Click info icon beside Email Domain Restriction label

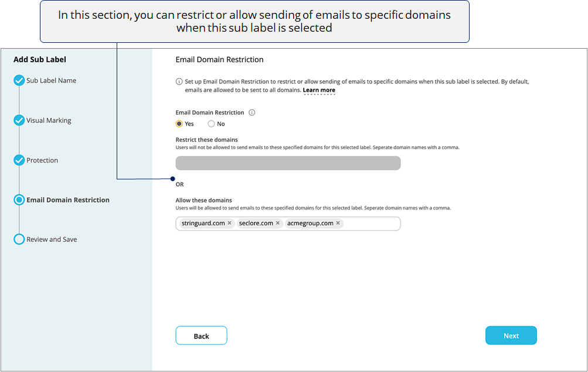click(252, 113)
